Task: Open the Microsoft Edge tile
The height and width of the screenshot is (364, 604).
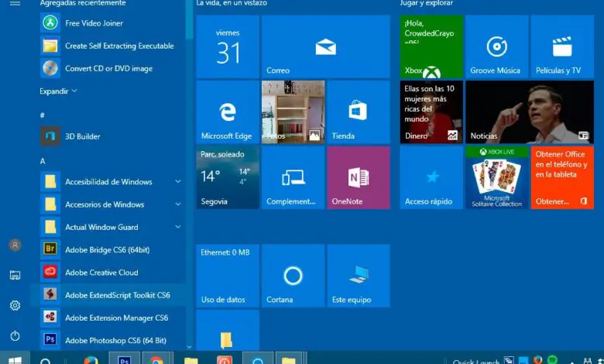Action: point(228,112)
